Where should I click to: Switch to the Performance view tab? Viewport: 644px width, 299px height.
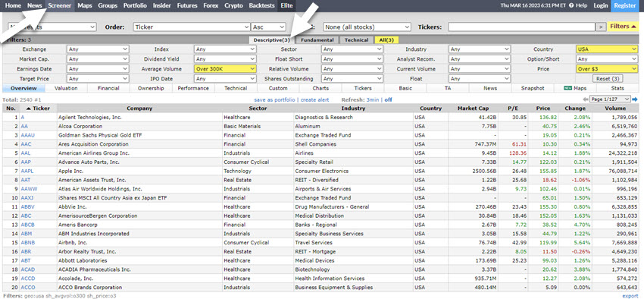193,88
